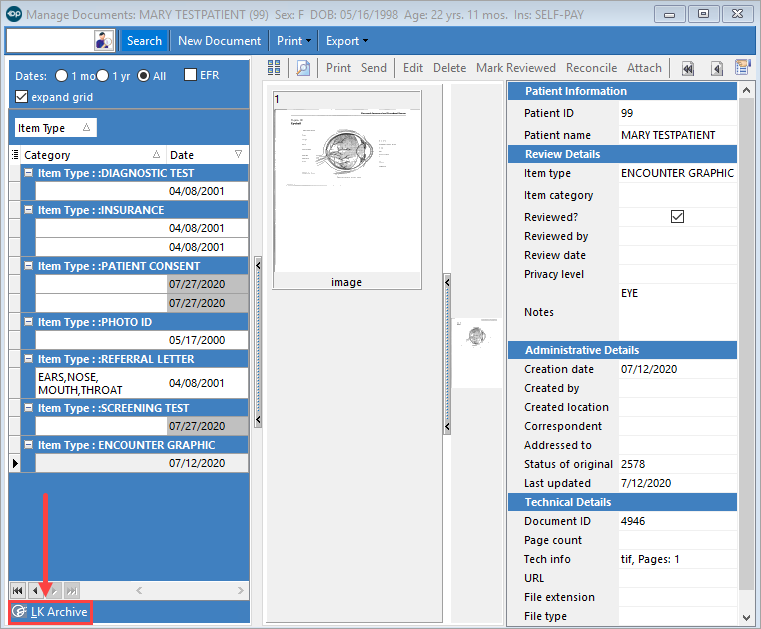Select the small eye preview thumbnail

point(477,352)
